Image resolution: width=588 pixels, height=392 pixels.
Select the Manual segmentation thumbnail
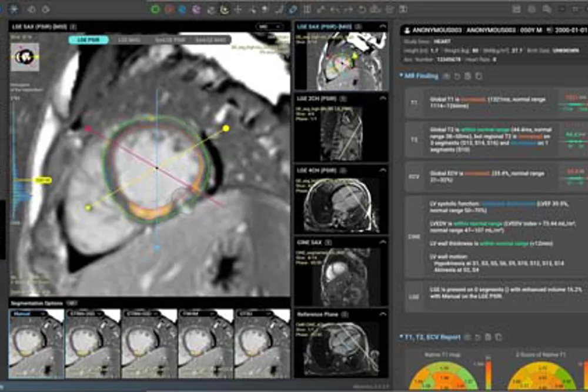point(36,337)
